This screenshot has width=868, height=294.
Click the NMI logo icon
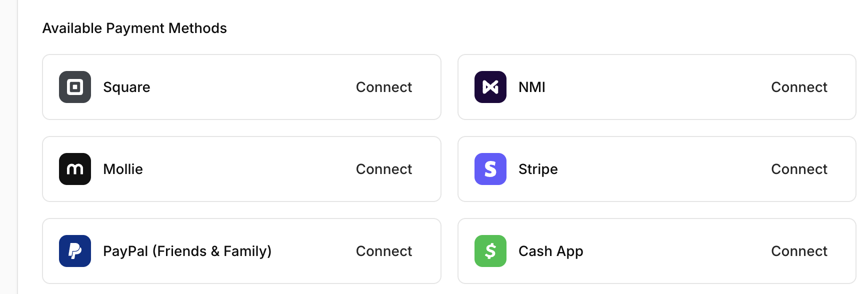(x=490, y=86)
